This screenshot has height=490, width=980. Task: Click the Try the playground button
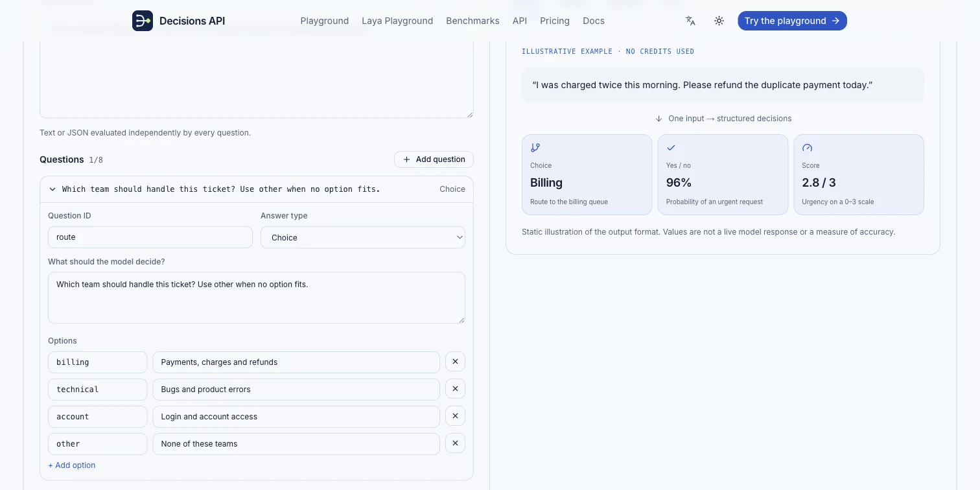tap(792, 21)
